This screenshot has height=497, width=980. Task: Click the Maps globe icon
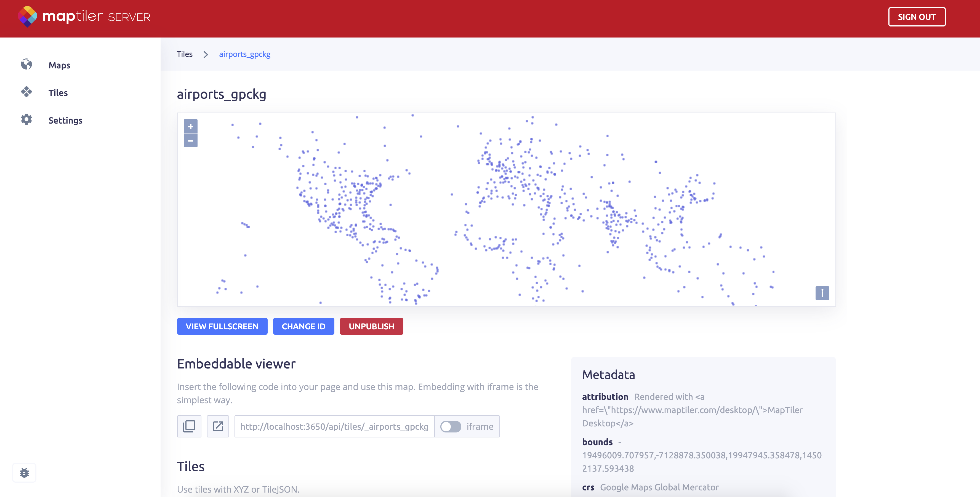26,65
